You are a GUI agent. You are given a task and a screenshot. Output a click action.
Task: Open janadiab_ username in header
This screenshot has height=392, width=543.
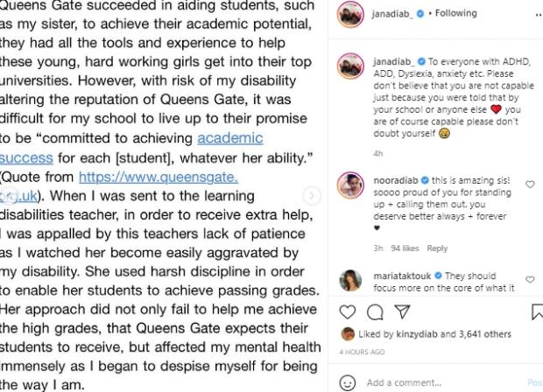(x=392, y=13)
